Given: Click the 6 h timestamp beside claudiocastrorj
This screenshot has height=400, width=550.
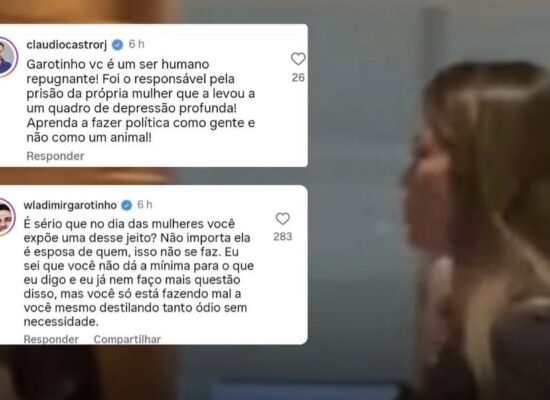Looking at the screenshot, I should tap(136, 44).
